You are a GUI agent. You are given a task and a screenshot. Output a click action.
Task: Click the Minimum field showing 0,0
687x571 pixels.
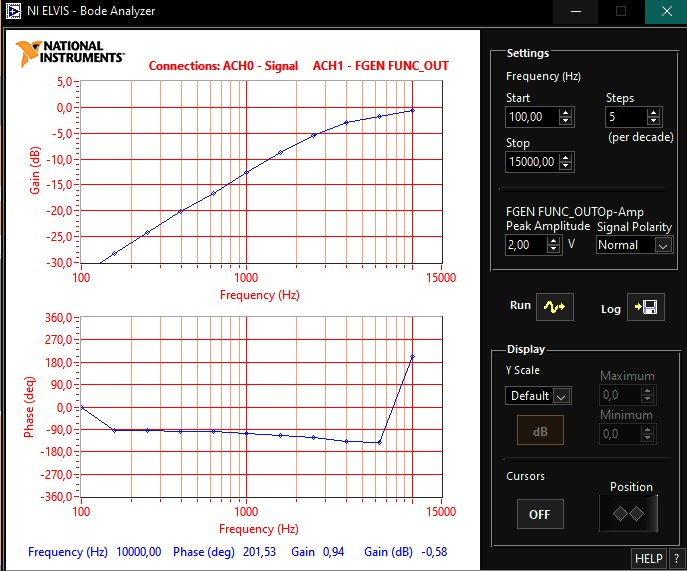(x=620, y=434)
